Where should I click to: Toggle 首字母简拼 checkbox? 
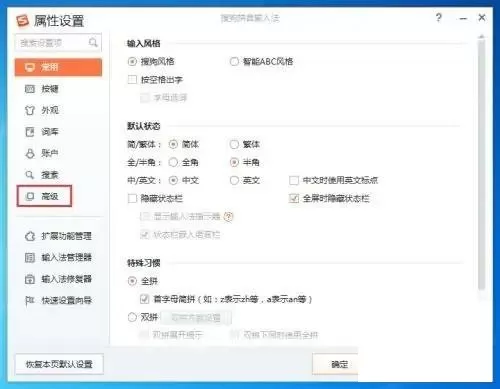144,299
